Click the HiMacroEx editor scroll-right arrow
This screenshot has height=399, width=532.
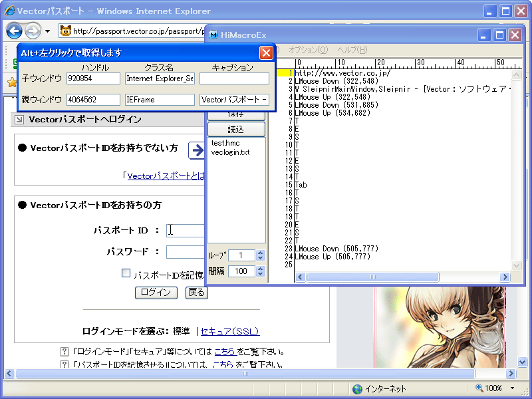point(505,277)
